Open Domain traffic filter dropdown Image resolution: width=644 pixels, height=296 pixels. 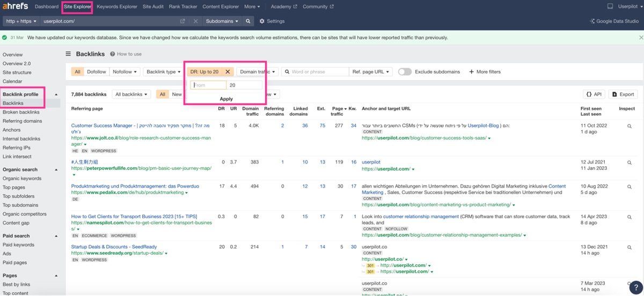coord(258,71)
